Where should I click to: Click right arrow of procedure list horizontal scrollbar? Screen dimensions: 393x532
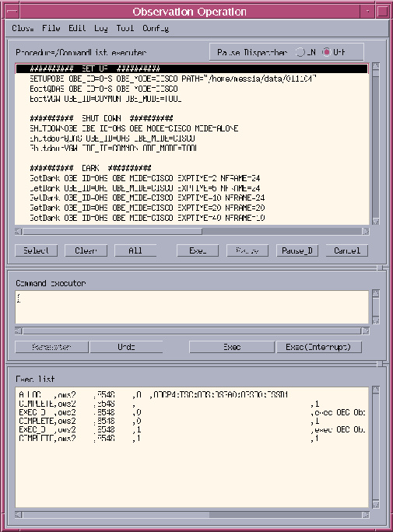point(366,232)
